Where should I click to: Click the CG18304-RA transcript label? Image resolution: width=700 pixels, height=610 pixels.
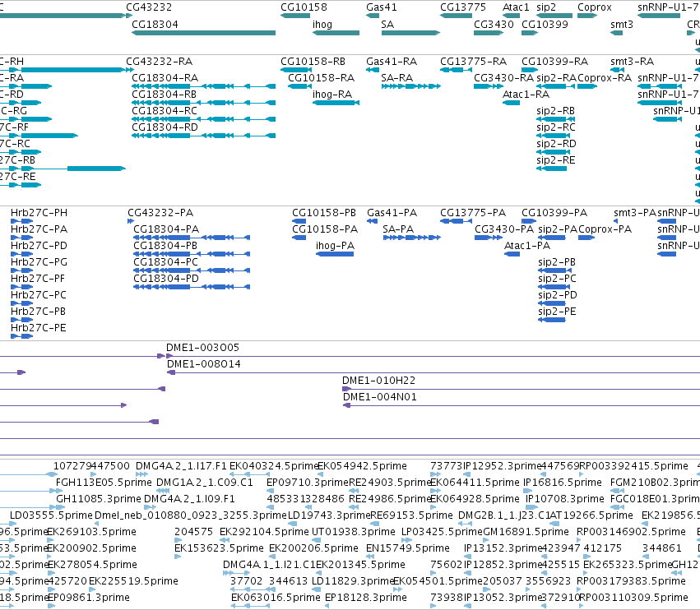pos(165,78)
